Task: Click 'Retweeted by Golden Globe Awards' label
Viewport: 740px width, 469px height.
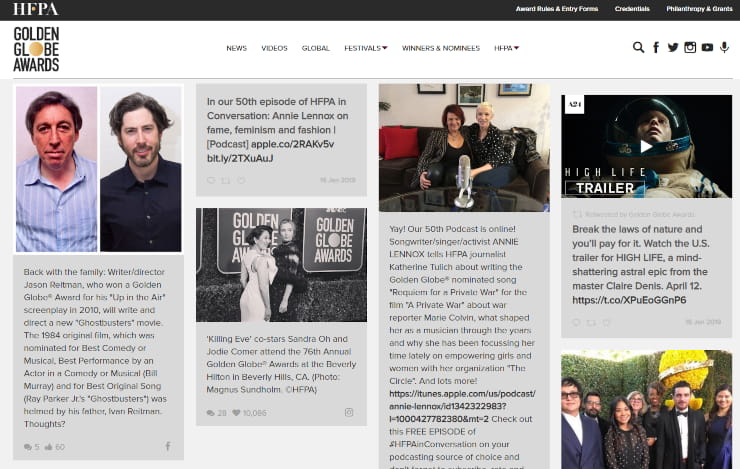Action: tap(640, 215)
